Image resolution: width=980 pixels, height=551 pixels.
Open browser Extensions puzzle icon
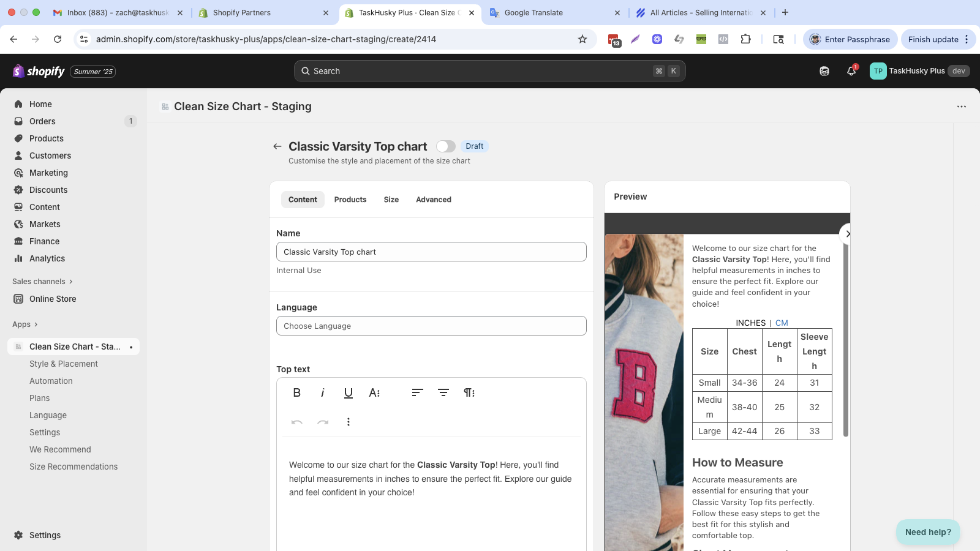pyautogui.click(x=745, y=39)
